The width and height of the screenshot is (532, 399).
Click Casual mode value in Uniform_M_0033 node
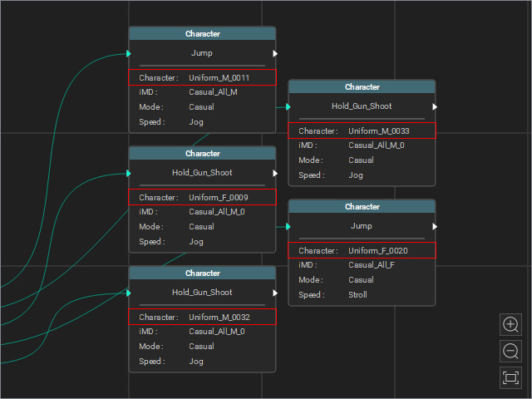point(361,160)
